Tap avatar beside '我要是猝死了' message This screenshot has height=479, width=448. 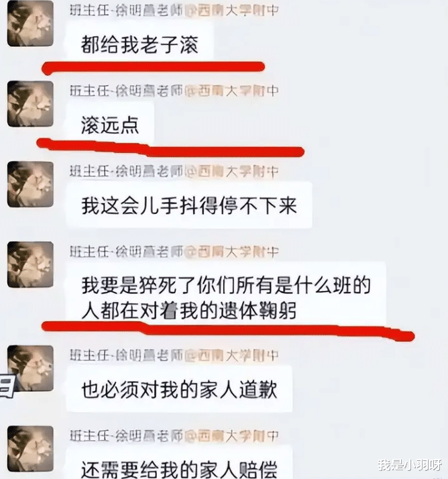tap(30, 264)
